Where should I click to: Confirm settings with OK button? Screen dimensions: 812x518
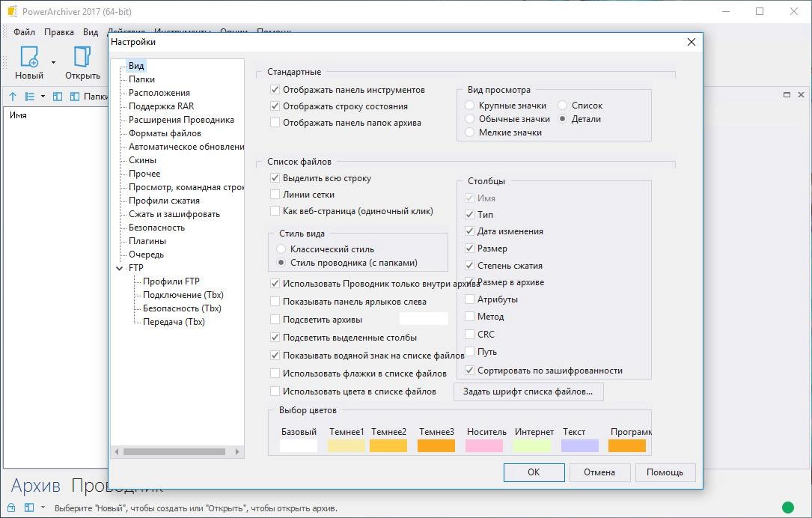534,472
